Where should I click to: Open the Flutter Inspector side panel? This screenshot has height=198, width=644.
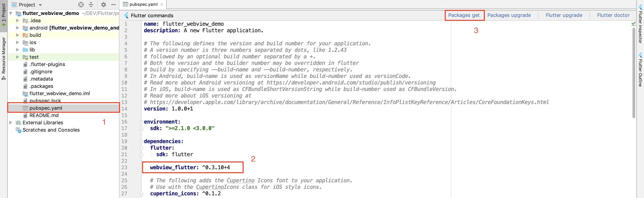pos(640,24)
